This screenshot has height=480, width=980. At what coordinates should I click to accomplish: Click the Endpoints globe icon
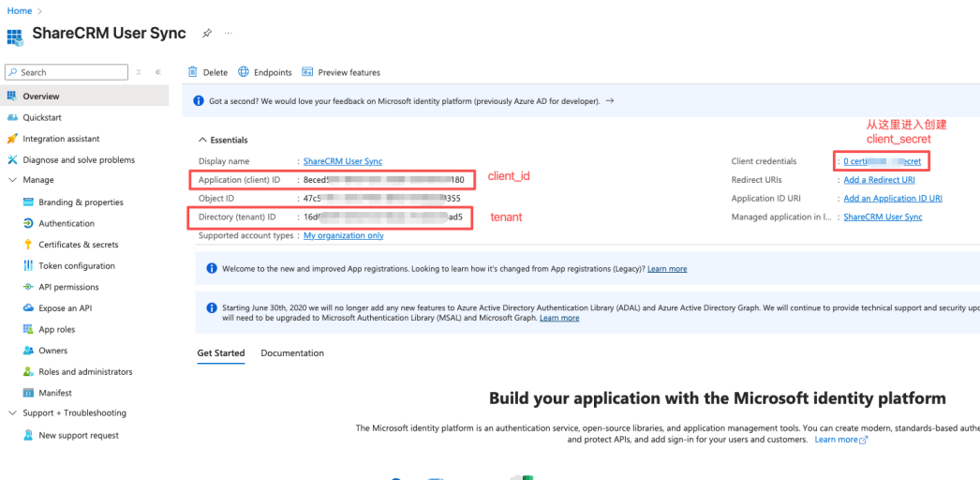click(x=243, y=72)
